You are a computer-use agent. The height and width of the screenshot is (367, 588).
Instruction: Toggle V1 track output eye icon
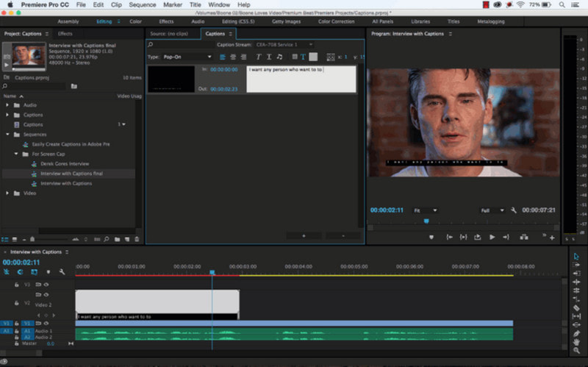(46, 323)
